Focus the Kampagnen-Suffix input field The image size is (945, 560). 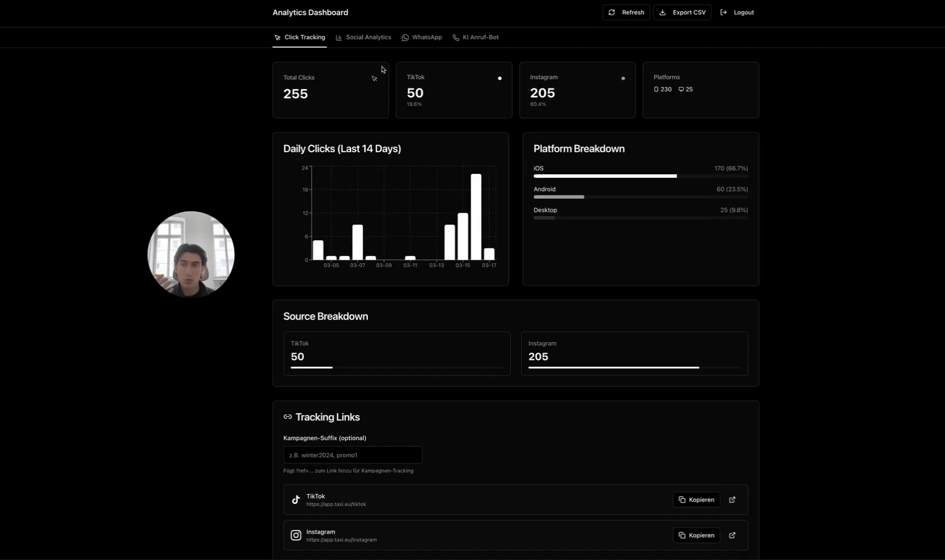pos(352,455)
